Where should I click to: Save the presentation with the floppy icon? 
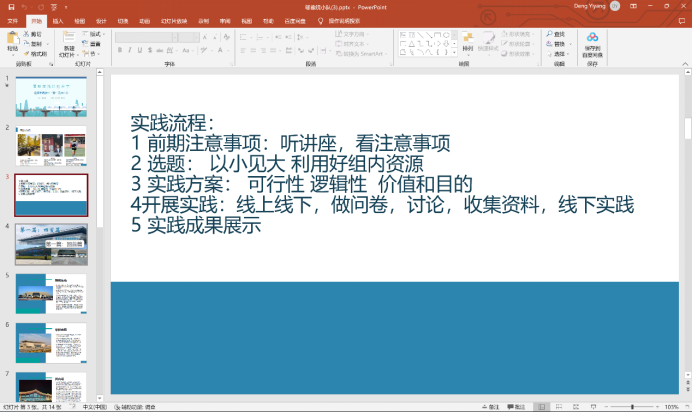point(11,7)
